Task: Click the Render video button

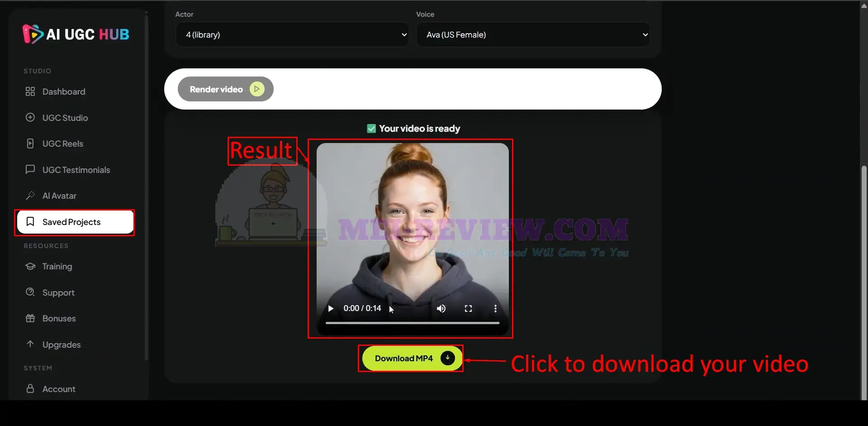Action: pyautogui.click(x=225, y=89)
